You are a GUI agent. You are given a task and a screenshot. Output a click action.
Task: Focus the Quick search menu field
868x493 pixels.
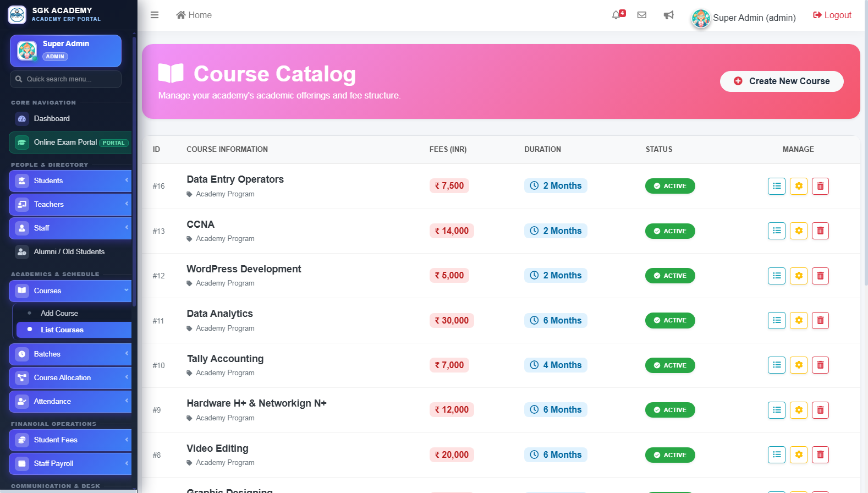(65, 79)
